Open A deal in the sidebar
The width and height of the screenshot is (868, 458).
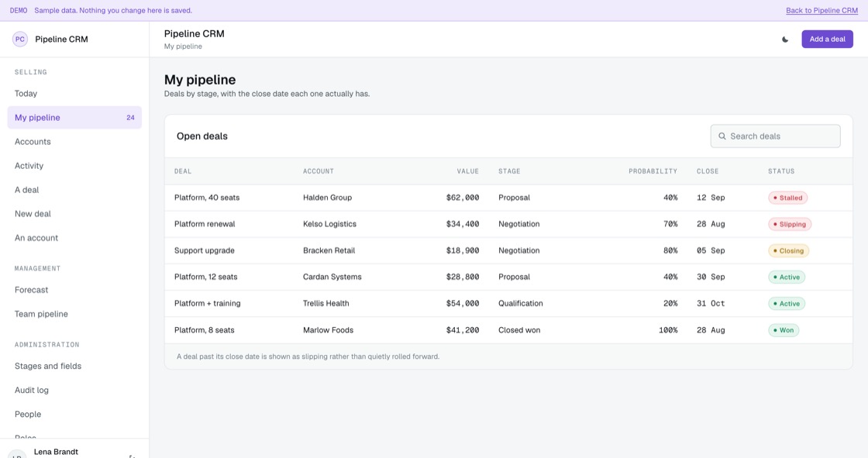(x=74, y=190)
